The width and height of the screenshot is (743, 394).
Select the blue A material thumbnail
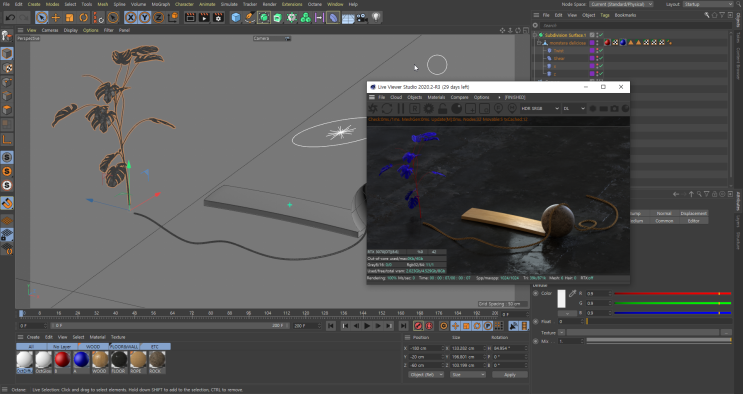pyautogui.click(x=81, y=360)
